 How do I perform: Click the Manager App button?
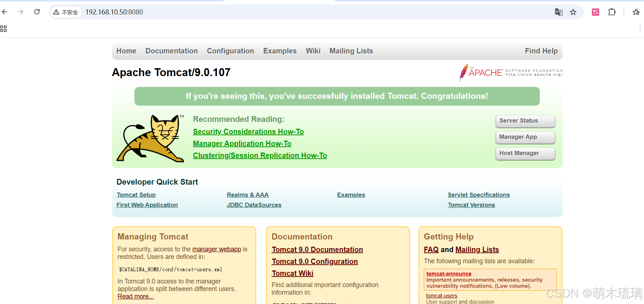point(525,137)
